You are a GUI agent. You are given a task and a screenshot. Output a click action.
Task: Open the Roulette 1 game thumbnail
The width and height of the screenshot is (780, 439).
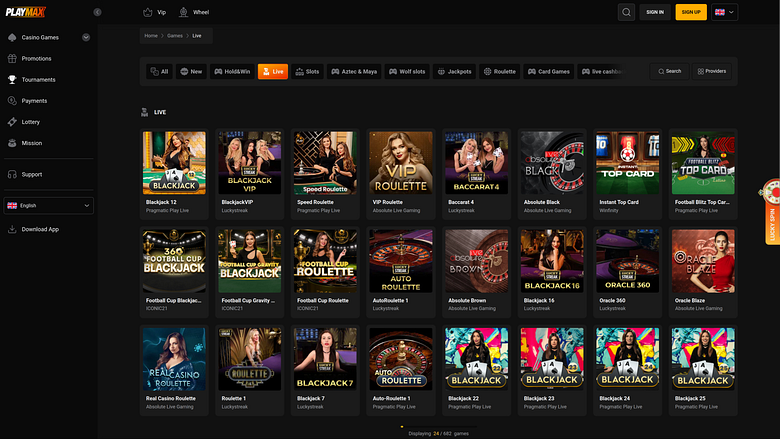click(x=250, y=359)
